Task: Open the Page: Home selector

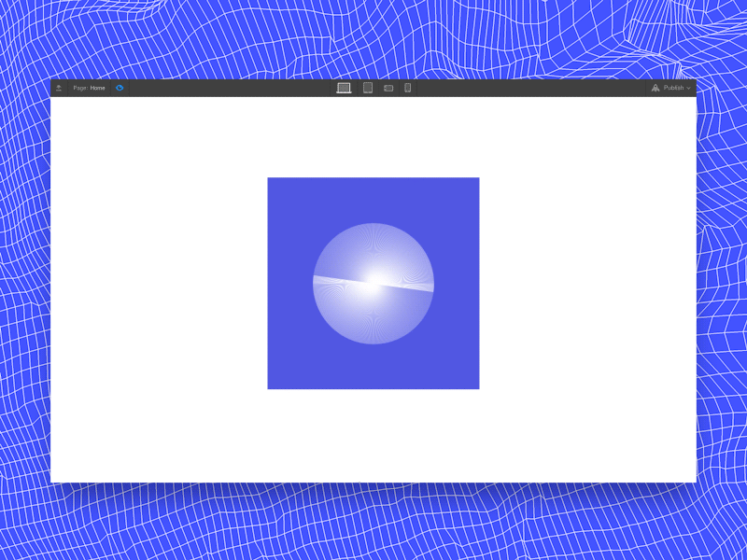Action: pos(89,88)
